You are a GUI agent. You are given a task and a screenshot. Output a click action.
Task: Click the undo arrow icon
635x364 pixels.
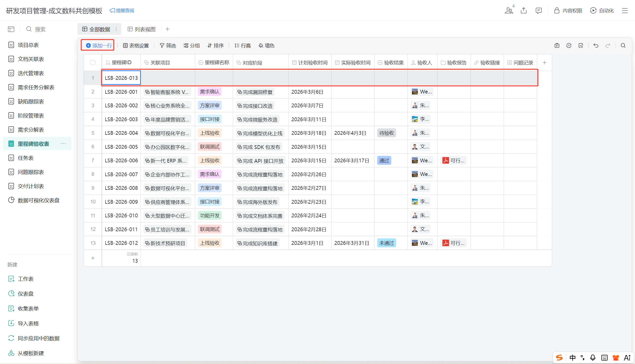[x=596, y=46]
